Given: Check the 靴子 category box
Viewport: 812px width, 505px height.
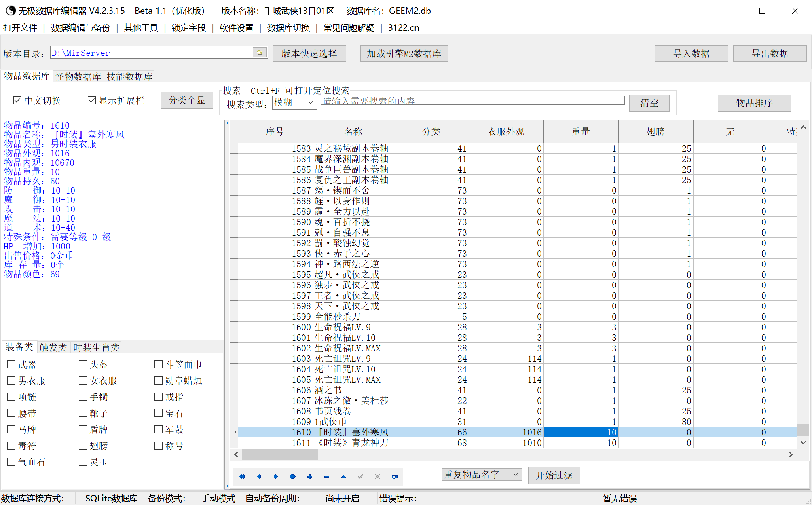Looking at the screenshot, I should point(83,413).
